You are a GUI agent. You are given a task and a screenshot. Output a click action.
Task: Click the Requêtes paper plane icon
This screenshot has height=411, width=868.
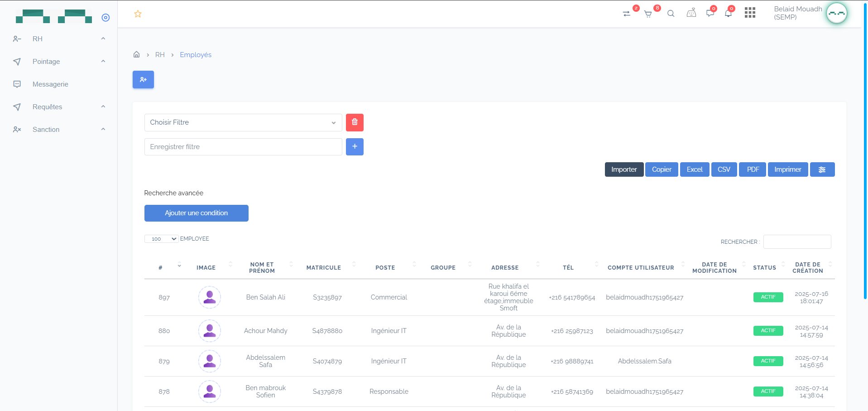click(x=17, y=107)
